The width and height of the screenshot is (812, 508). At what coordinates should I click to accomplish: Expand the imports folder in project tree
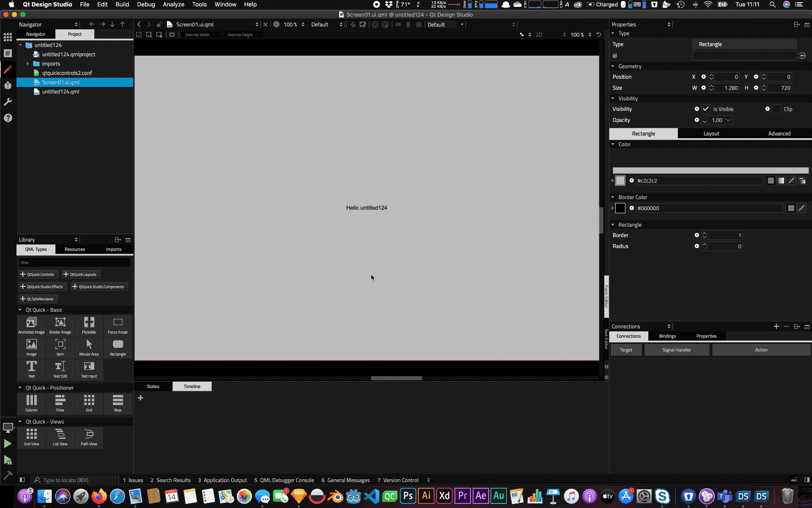[x=28, y=64]
